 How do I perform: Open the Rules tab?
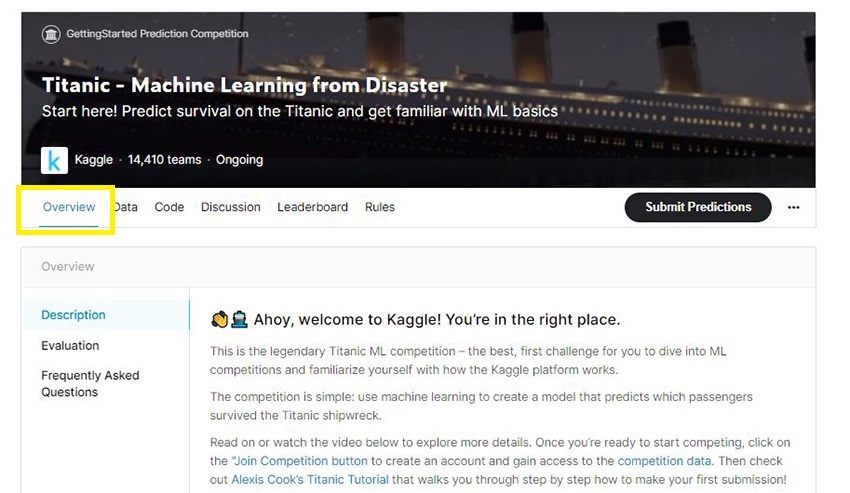point(380,207)
